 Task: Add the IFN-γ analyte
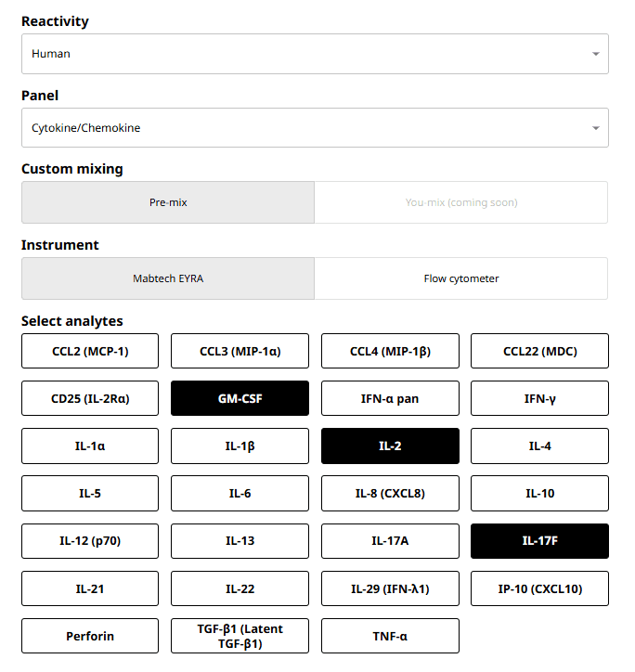coord(540,398)
